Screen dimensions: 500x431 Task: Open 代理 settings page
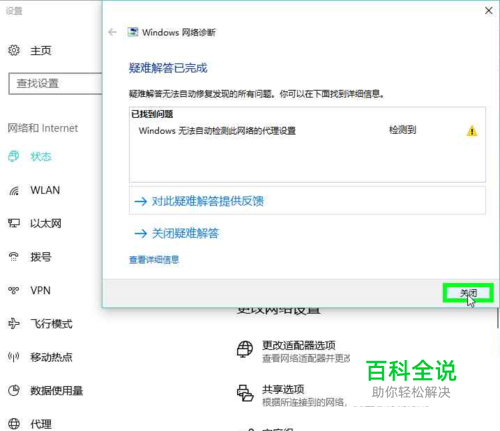[x=41, y=424]
